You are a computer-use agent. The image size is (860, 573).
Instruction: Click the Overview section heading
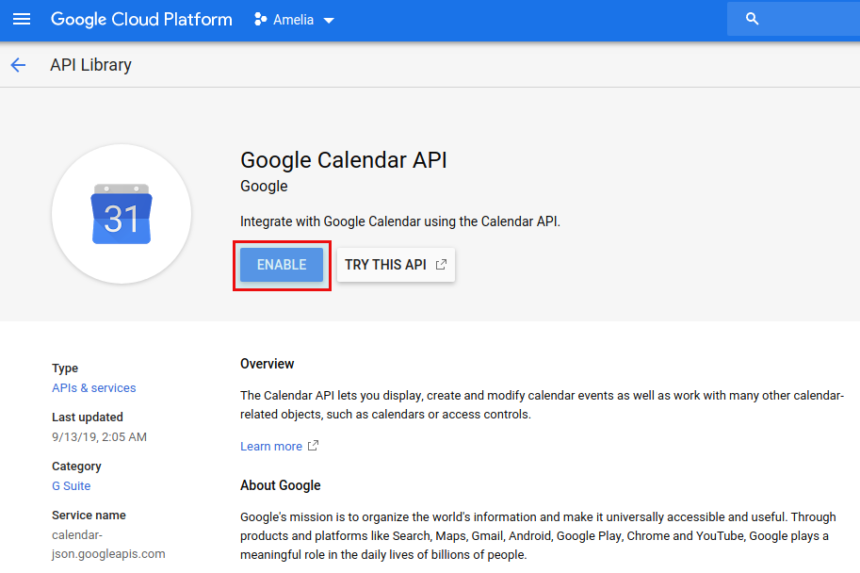pyautogui.click(x=267, y=364)
